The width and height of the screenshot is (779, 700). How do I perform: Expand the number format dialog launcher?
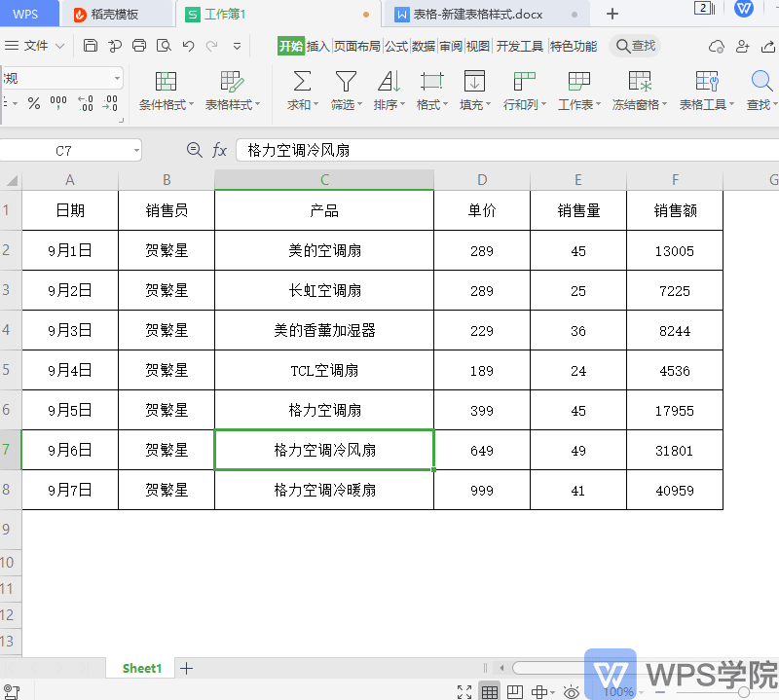tap(121, 120)
